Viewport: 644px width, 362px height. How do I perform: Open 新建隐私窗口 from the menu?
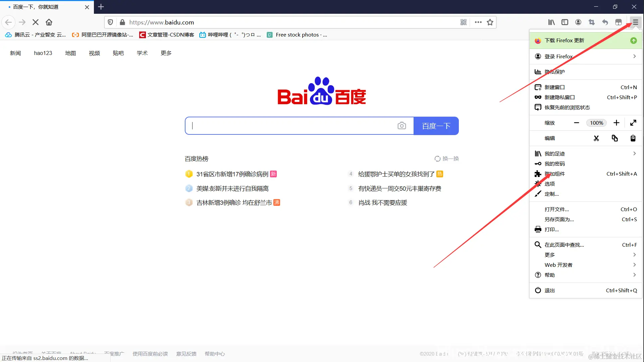tap(559, 97)
